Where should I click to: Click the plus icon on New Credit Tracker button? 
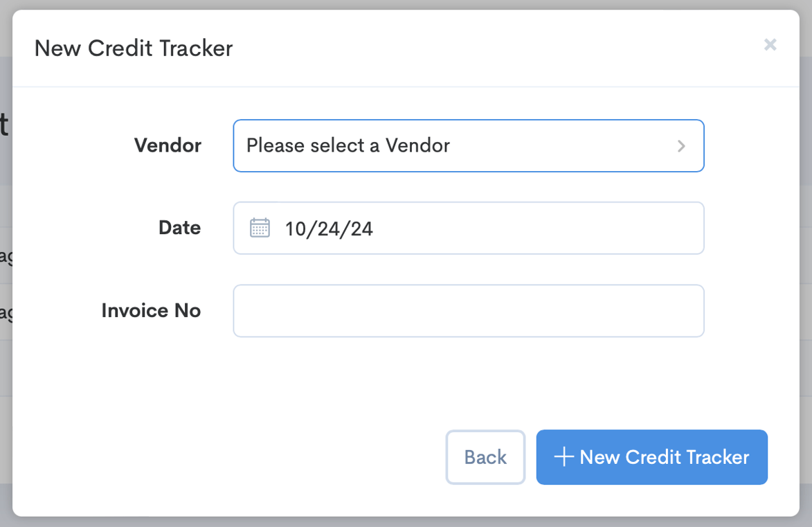(564, 457)
